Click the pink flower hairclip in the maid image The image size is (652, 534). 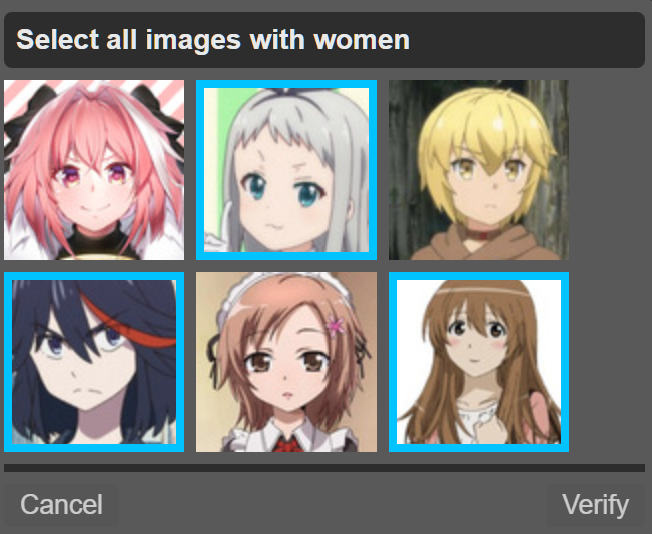(x=336, y=326)
